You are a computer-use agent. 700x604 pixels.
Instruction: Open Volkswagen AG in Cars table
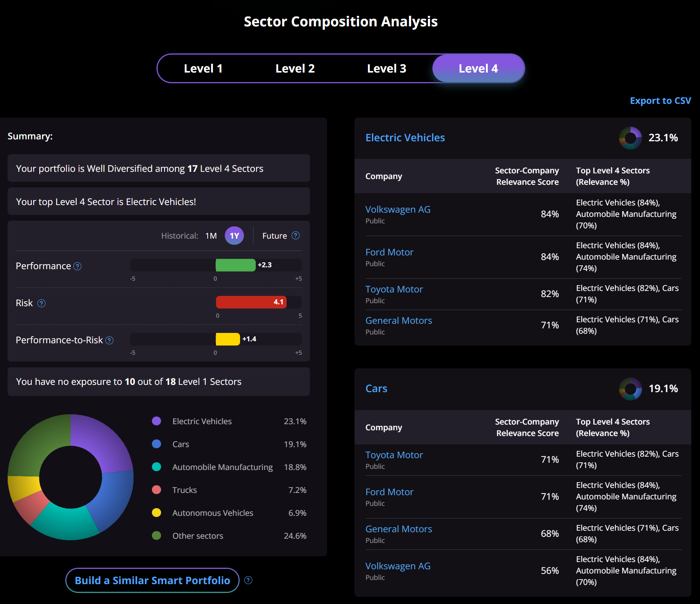(x=398, y=566)
